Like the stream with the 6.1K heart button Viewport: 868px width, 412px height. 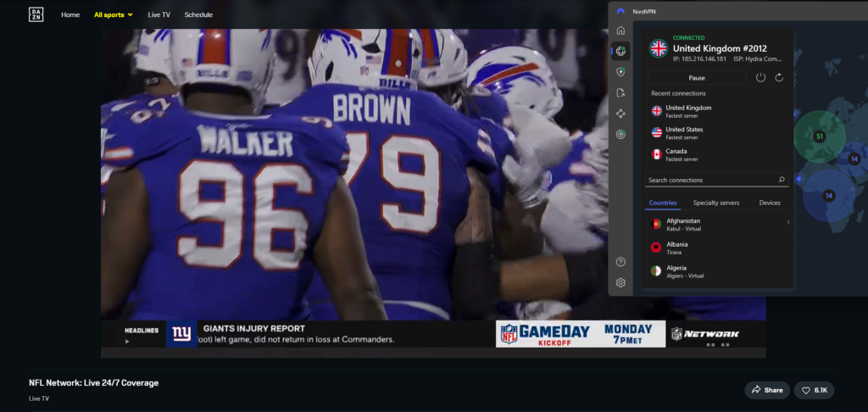point(814,391)
